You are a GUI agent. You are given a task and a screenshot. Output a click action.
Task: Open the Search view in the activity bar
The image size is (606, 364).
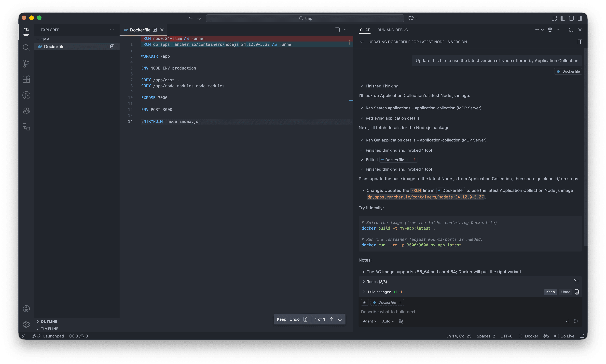tap(26, 48)
